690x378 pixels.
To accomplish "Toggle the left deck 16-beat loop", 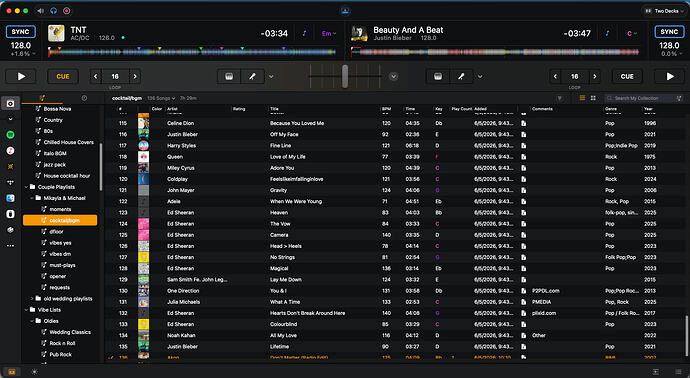I will point(115,77).
